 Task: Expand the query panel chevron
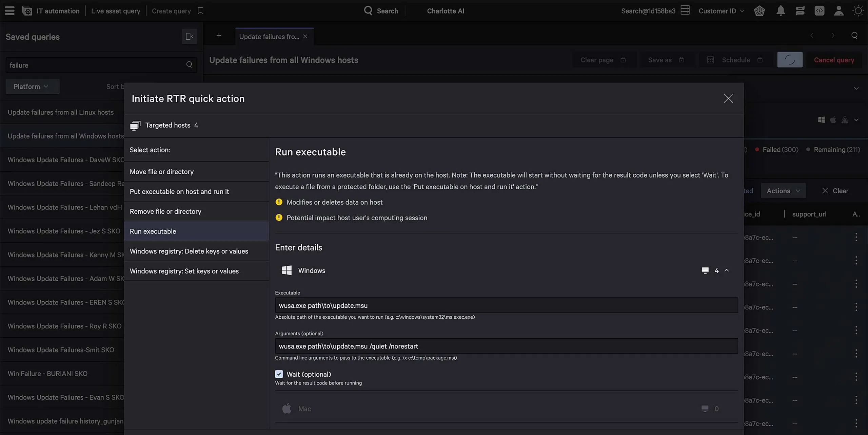(856, 88)
